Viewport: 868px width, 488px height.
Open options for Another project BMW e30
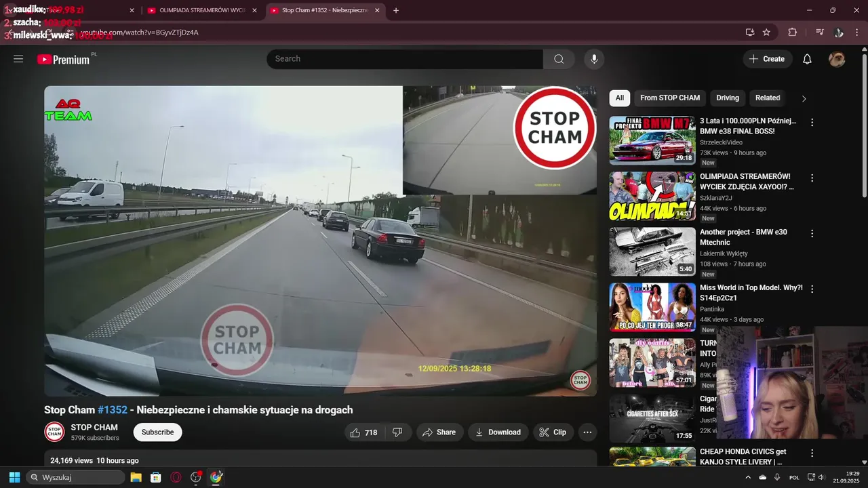click(x=812, y=234)
